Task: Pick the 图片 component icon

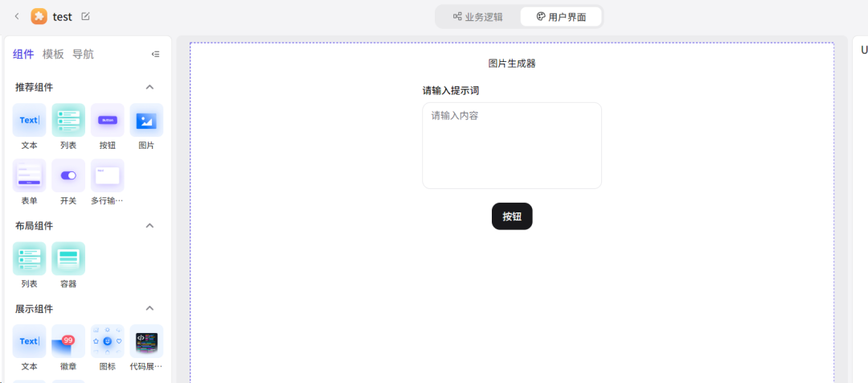Action: (x=147, y=120)
